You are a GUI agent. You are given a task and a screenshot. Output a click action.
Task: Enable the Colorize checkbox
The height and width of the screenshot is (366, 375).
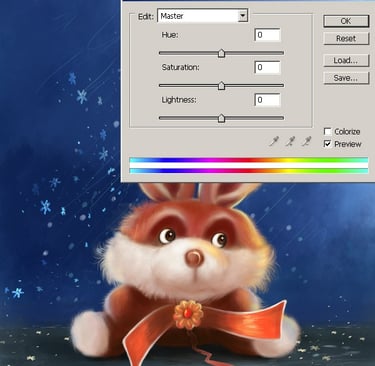click(328, 131)
